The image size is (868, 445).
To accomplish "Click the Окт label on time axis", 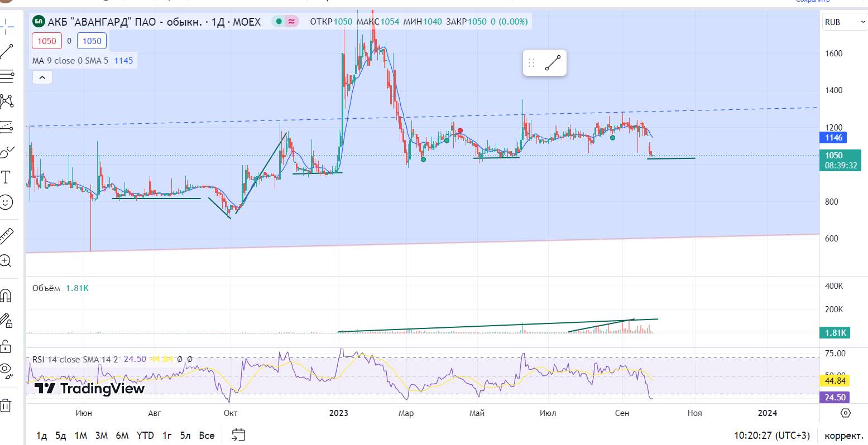I will [230, 413].
